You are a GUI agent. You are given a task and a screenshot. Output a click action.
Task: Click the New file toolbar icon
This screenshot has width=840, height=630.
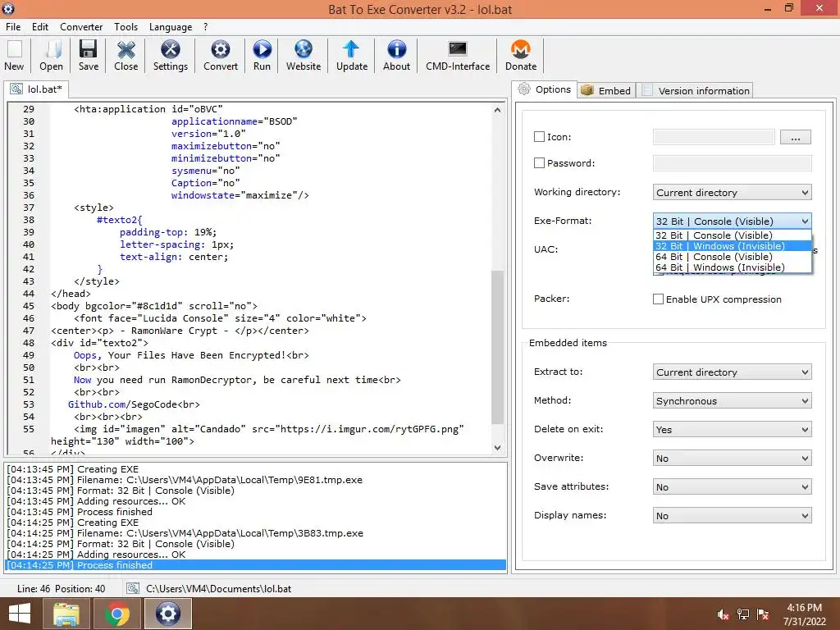[15, 55]
